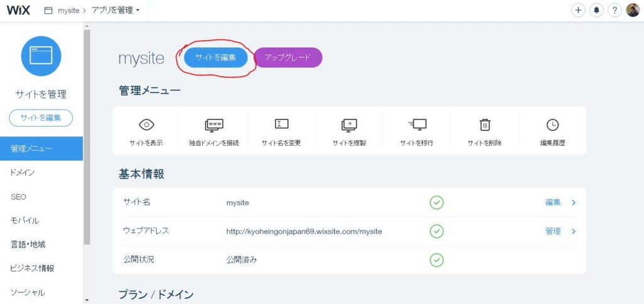Screen dimensions: 644x304
Task: Click the sidebar scroll up arrow
Action: (87, 26)
